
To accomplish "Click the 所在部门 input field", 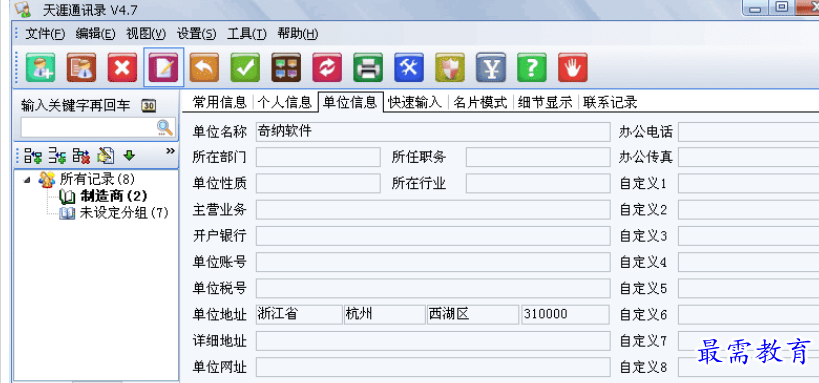I will point(318,157).
